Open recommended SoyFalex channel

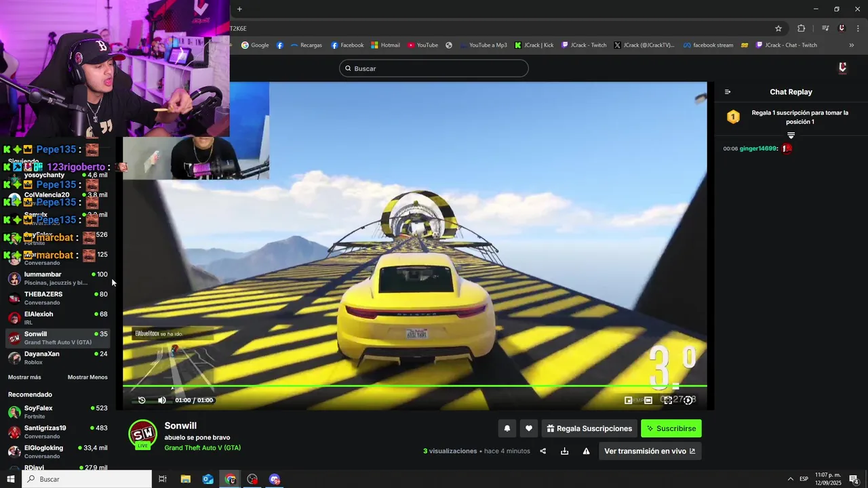pyautogui.click(x=58, y=412)
